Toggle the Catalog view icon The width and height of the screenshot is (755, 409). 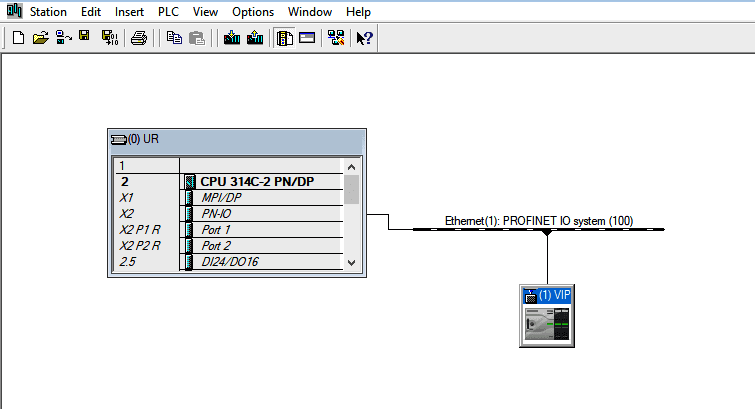285,38
